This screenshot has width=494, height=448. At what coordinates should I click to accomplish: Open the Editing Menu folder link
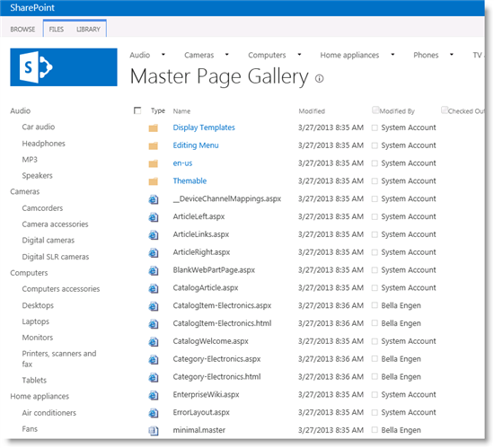(196, 145)
